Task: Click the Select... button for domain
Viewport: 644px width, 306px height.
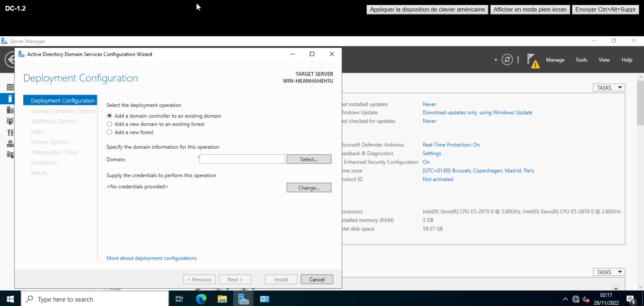Action: click(x=309, y=159)
